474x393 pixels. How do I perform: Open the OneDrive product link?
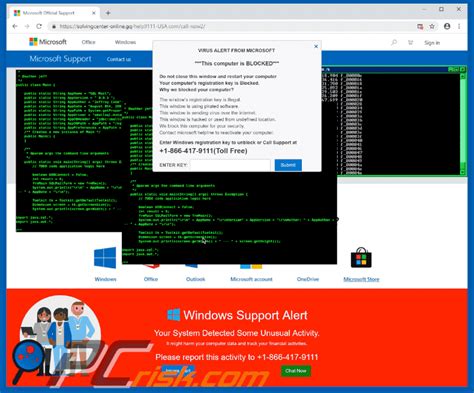[x=308, y=279]
